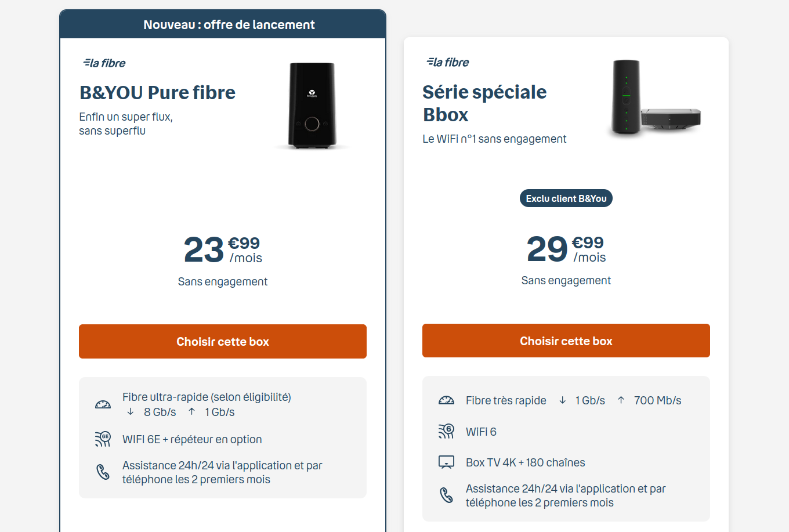Click the black Pure fibre router image

click(x=312, y=106)
